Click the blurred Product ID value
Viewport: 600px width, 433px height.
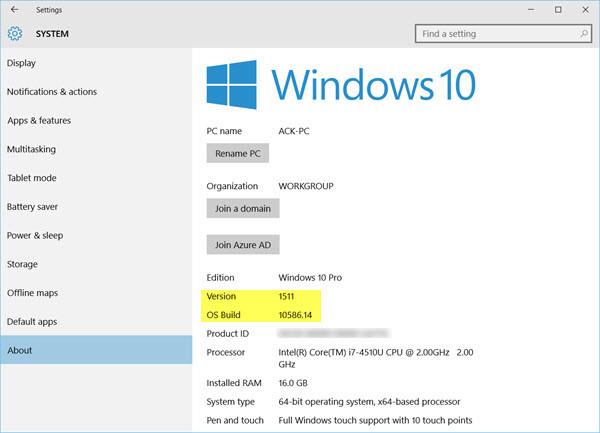334,334
